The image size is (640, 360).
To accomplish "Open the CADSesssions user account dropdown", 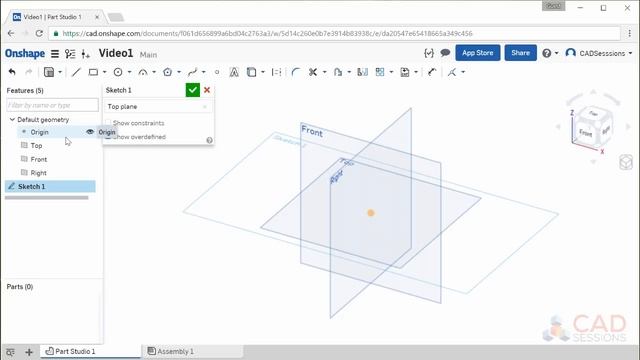I will tap(599, 53).
